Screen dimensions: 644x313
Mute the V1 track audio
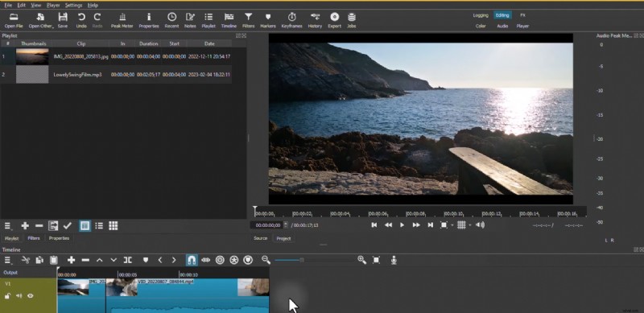(x=19, y=296)
